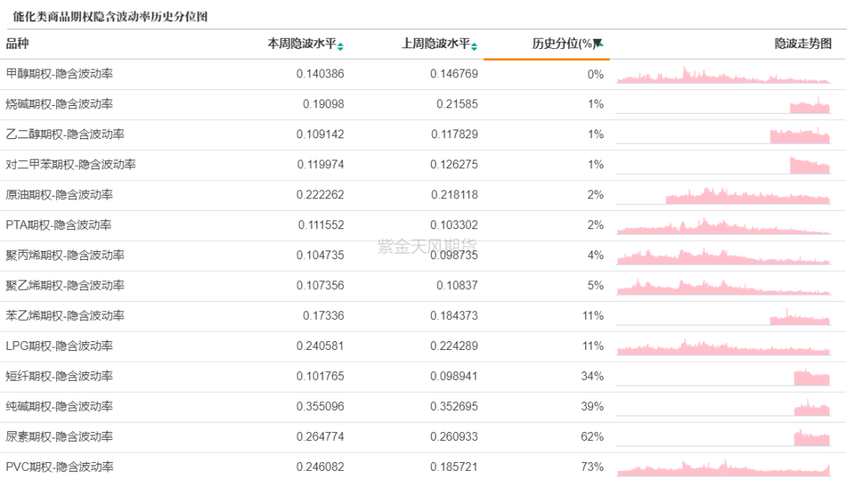Screen dimensions: 854x504
Task: Click the 对二甲苯期权-隐含波动率 row label
Action: coord(70,165)
